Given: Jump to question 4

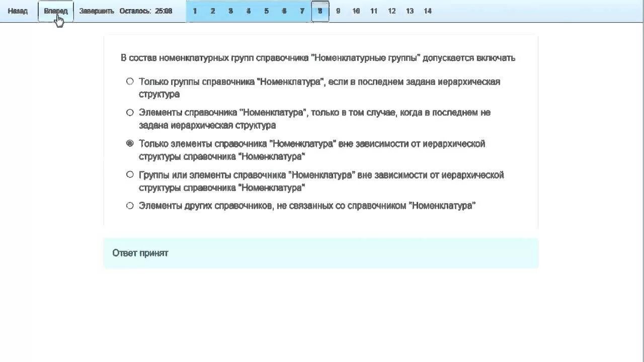Looking at the screenshot, I should (249, 11).
